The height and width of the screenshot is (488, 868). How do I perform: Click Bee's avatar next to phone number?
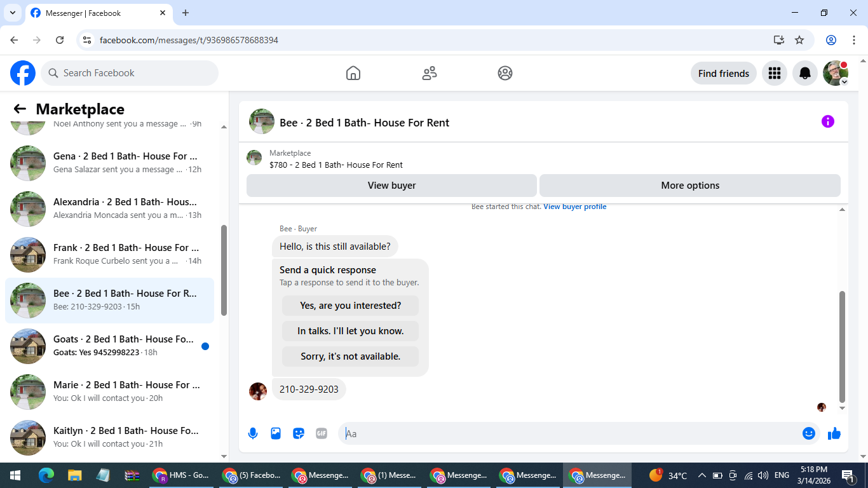258,391
